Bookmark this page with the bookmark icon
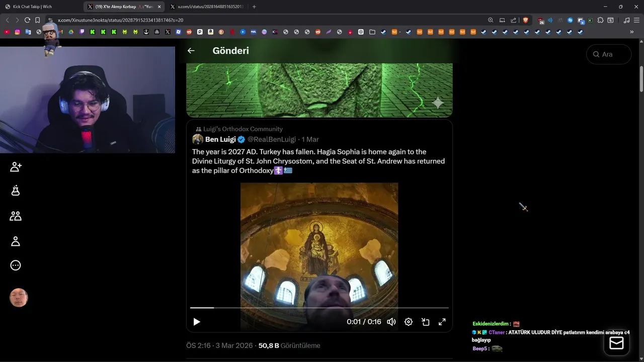 click(37, 20)
